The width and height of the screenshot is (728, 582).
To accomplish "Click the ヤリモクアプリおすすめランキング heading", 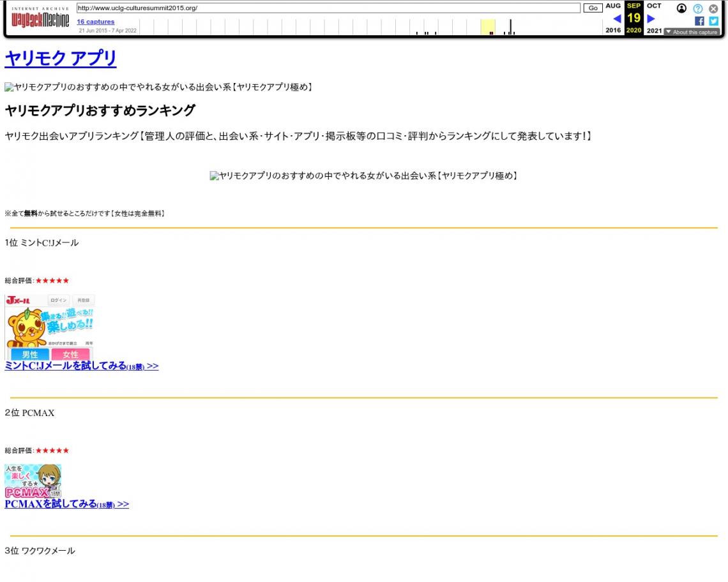I will coord(100,110).
